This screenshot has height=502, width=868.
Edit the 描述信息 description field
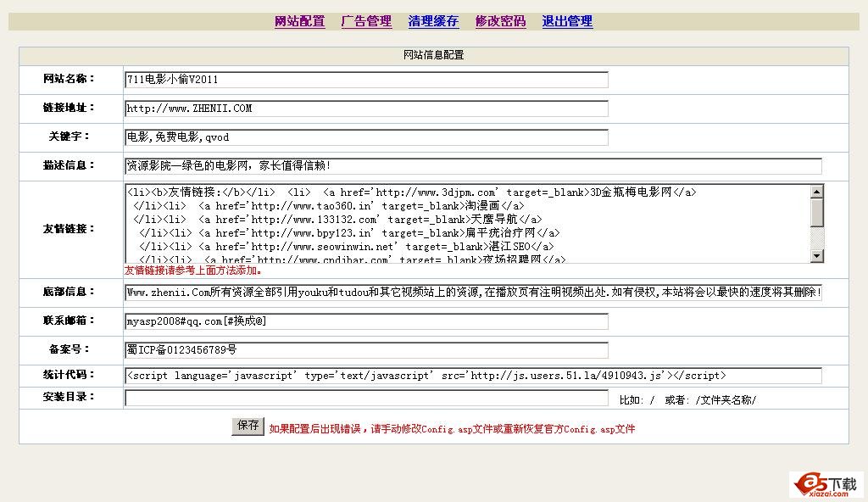point(473,166)
